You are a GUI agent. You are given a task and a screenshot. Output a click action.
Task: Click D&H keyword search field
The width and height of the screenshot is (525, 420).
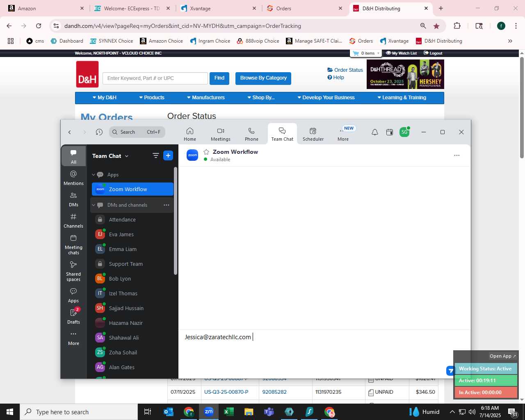click(x=155, y=78)
